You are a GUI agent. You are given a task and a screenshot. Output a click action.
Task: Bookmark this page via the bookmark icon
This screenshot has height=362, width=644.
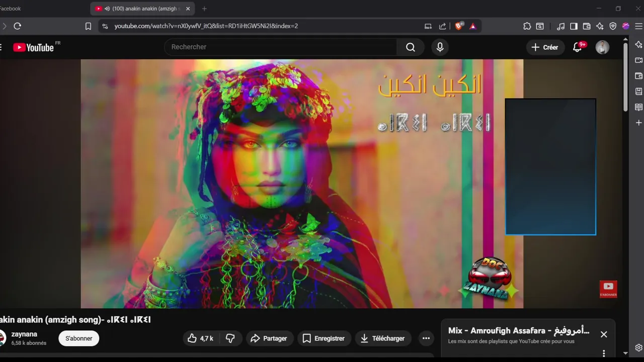(88, 26)
